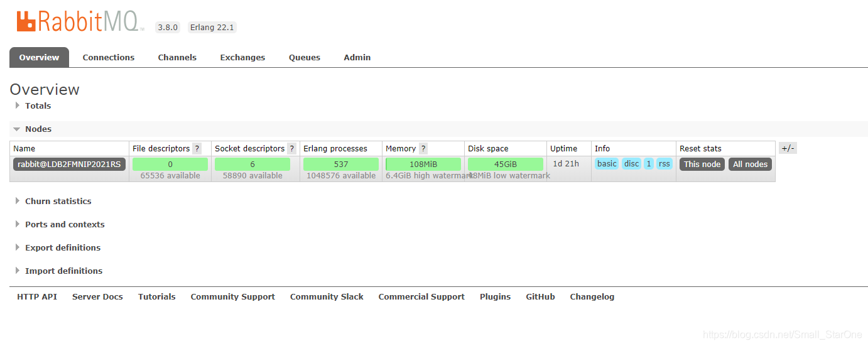Viewport: 868px width, 346px height.
Task: Click the Socket descriptors bar showing 6
Action: [x=252, y=164]
